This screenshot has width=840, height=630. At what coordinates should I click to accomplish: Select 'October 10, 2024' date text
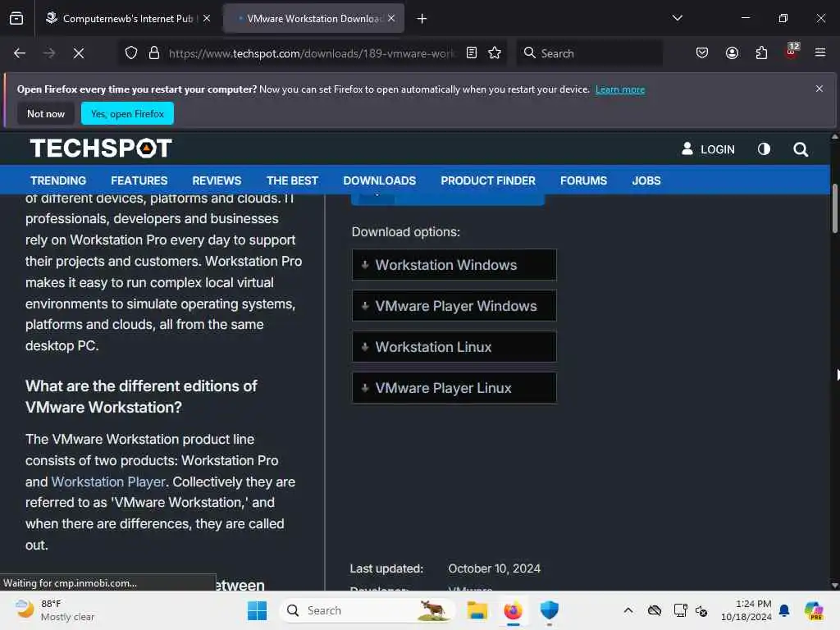tap(494, 568)
